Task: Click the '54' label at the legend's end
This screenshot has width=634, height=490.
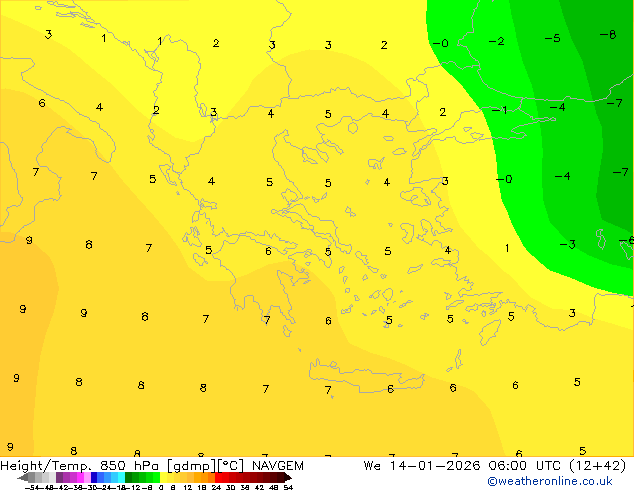Action: (289, 487)
